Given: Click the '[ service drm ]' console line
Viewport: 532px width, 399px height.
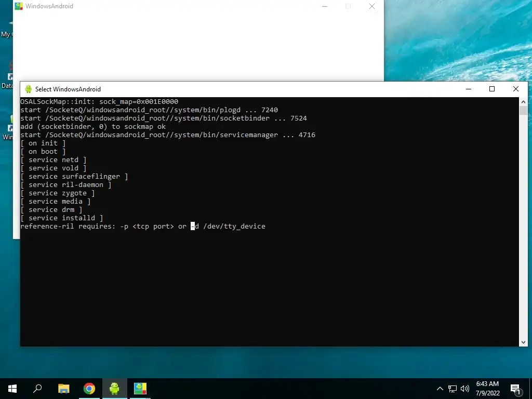Looking at the screenshot, I should [x=51, y=210].
